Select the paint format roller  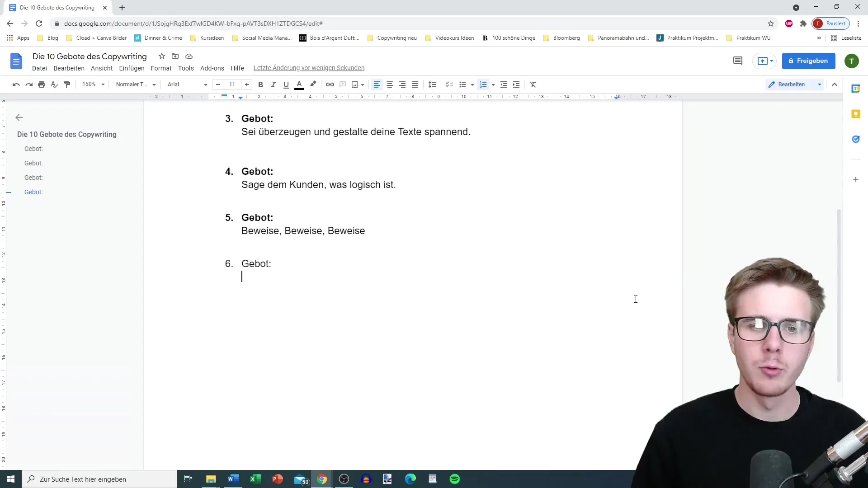click(67, 84)
